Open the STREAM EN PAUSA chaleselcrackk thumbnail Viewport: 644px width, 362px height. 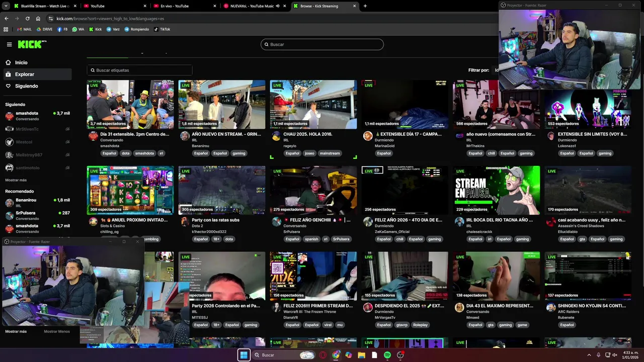pyautogui.click(x=497, y=190)
